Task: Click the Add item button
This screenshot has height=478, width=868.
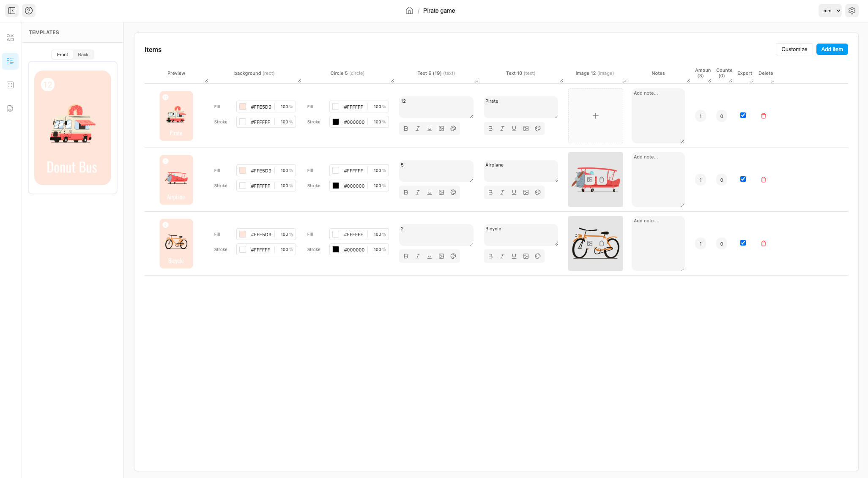Action: 832,49
